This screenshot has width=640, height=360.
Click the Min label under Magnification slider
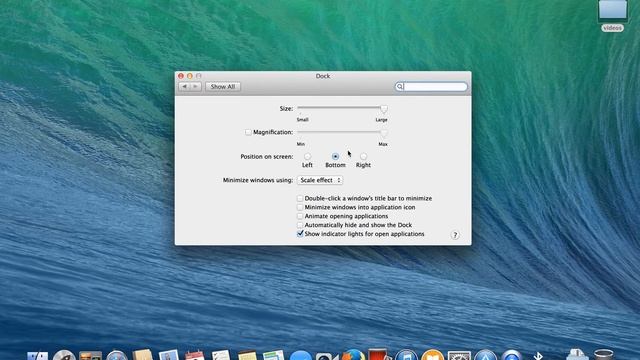300,144
